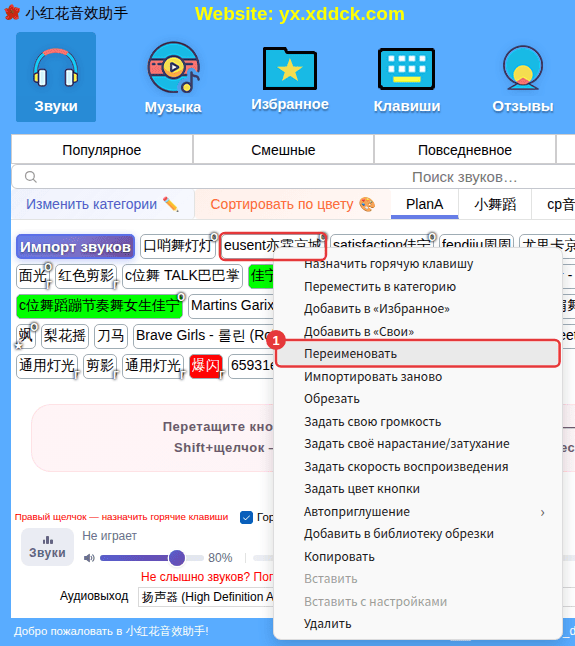This screenshot has width=575, height=646.
Task: Click the Не слышно звуков help link
Action: point(207,577)
